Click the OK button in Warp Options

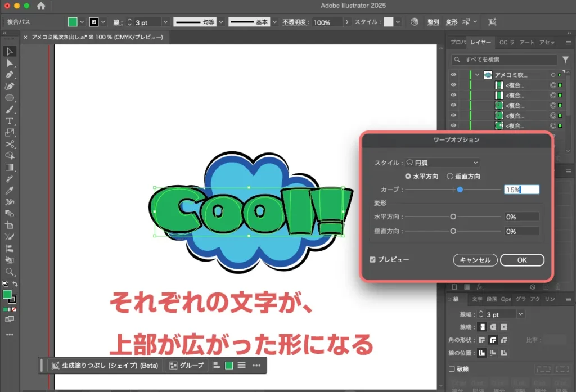click(522, 260)
